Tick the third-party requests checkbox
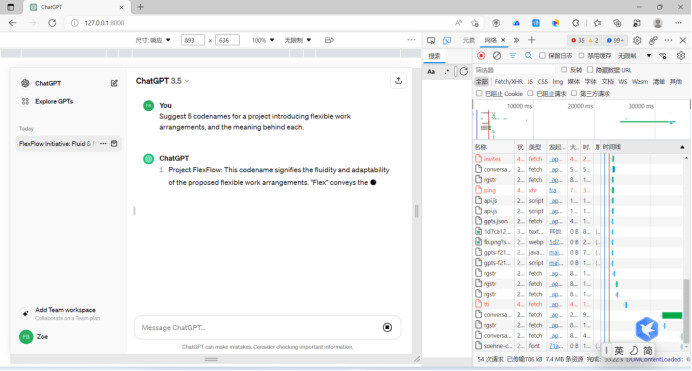This screenshot has height=371, width=692. pyautogui.click(x=574, y=94)
